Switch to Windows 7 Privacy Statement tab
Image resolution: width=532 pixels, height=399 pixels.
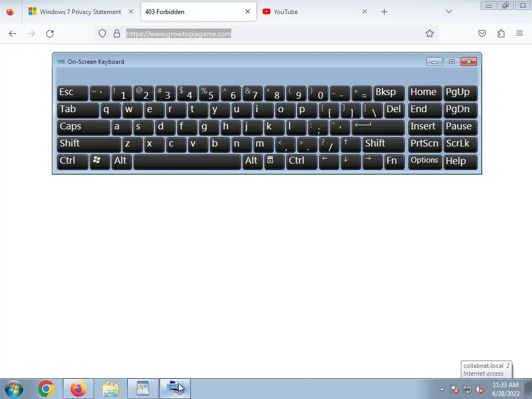point(80,12)
